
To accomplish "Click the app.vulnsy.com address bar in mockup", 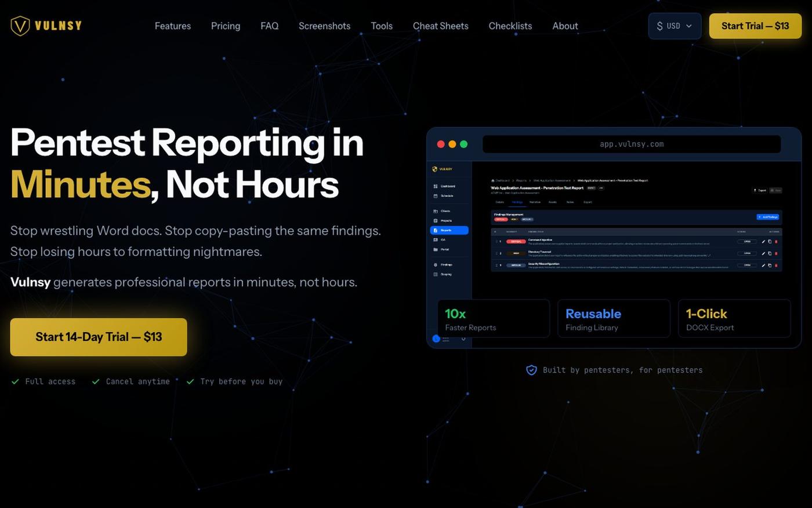I will coord(632,144).
